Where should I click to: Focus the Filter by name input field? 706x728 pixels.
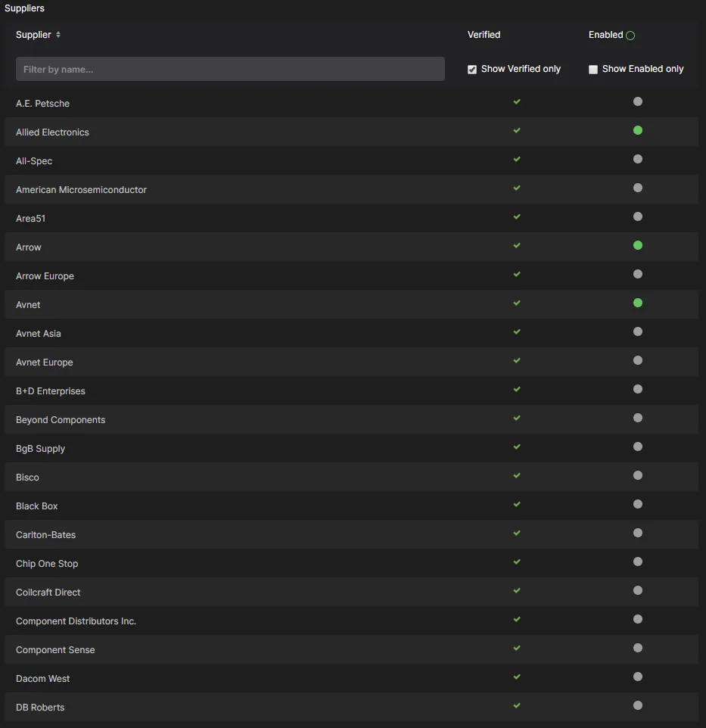230,69
